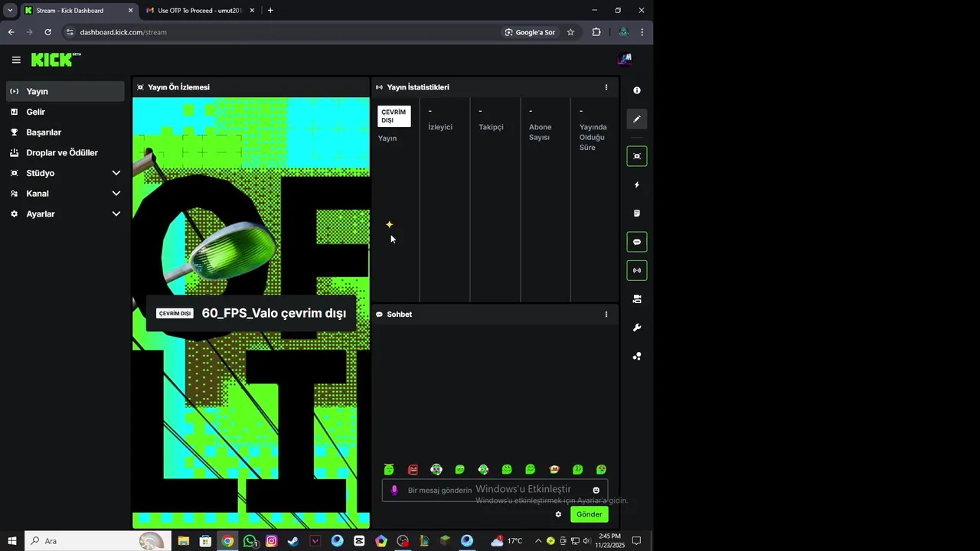This screenshot has height=551, width=980.
Task: Open the Windows Start menu
Action: [x=11, y=541]
